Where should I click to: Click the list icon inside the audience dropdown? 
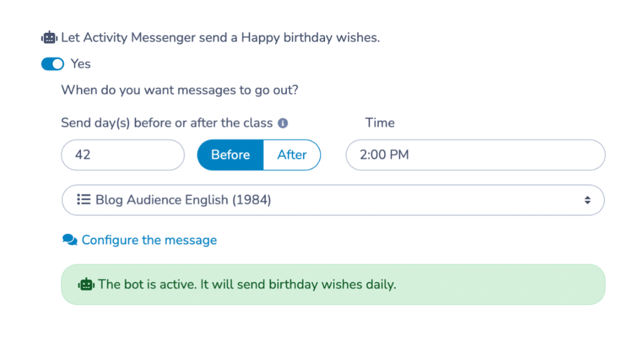click(83, 200)
